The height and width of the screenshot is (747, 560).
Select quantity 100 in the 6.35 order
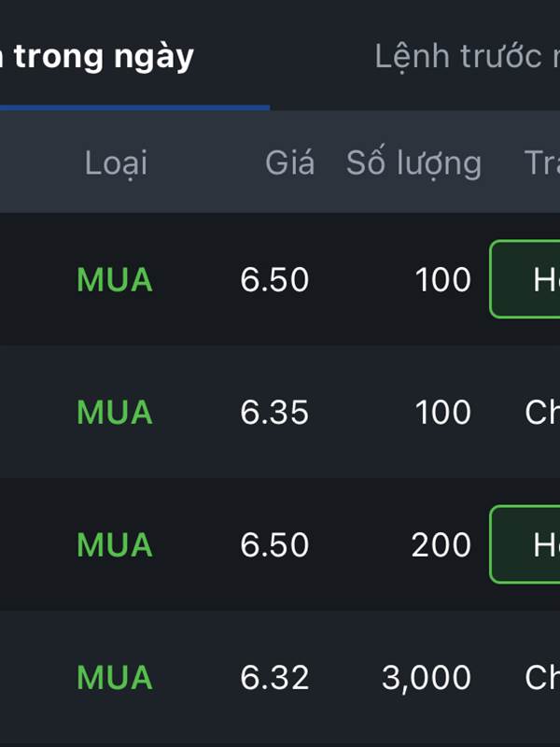coord(443,412)
